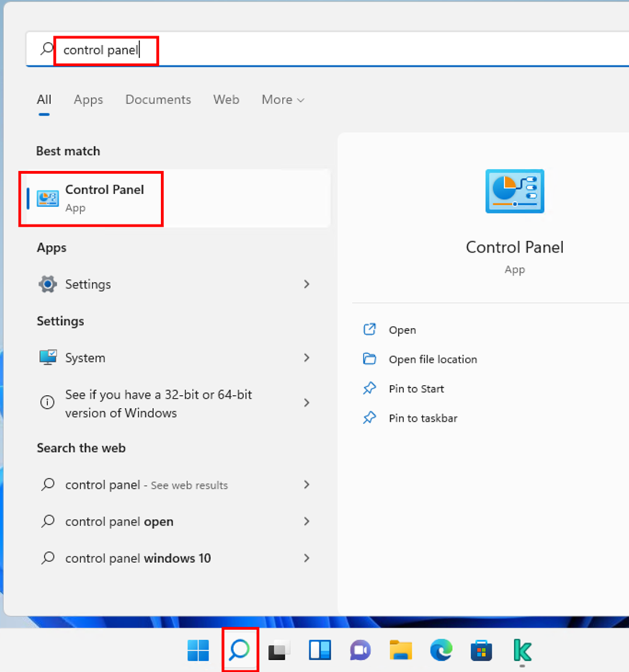
Task: Select the Web filter tab
Action: (226, 99)
